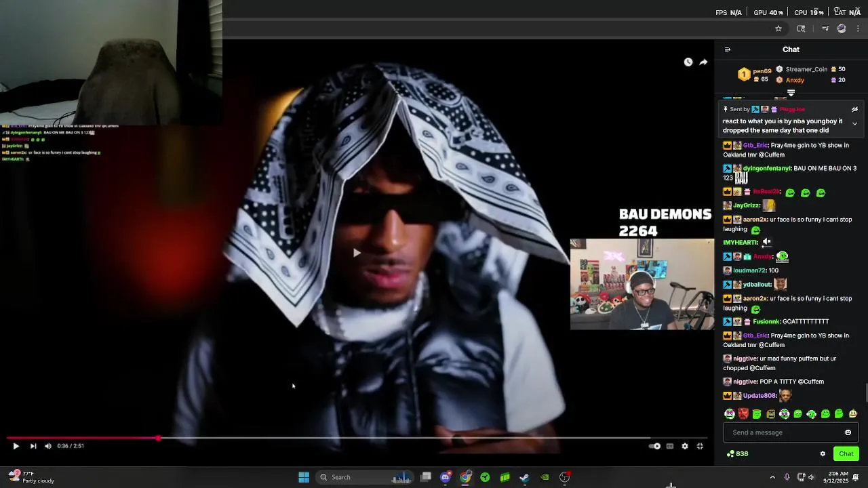Viewport: 868px width, 488px height.
Task: Click the center play overlay
Action: pyautogui.click(x=357, y=253)
